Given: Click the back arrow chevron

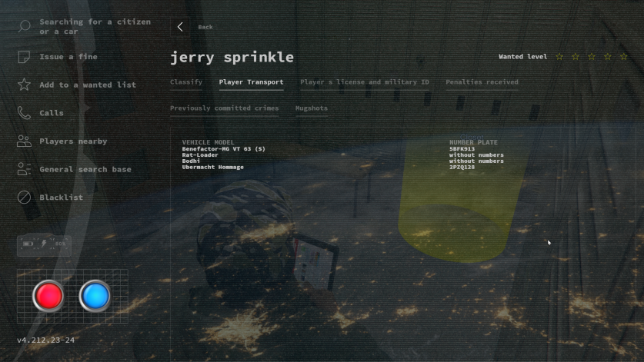Looking at the screenshot, I should (180, 27).
